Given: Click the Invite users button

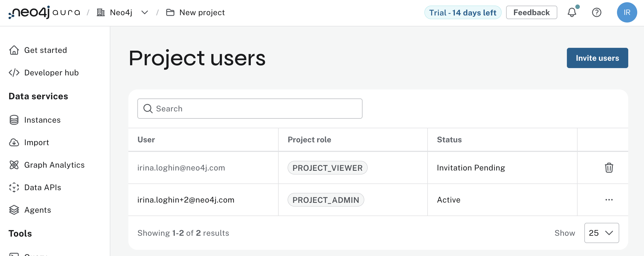Looking at the screenshot, I should click(x=597, y=58).
